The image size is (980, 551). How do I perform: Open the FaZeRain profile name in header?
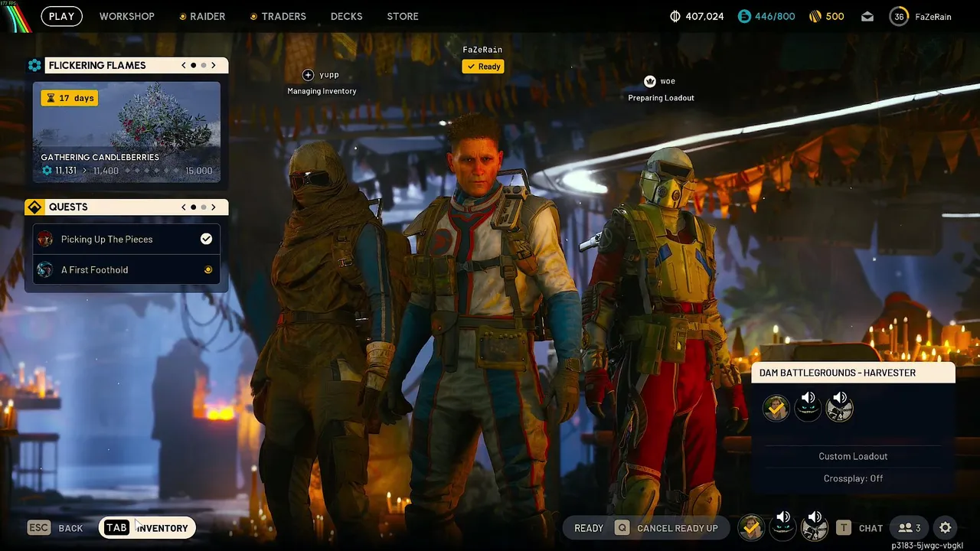pos(933,16)
